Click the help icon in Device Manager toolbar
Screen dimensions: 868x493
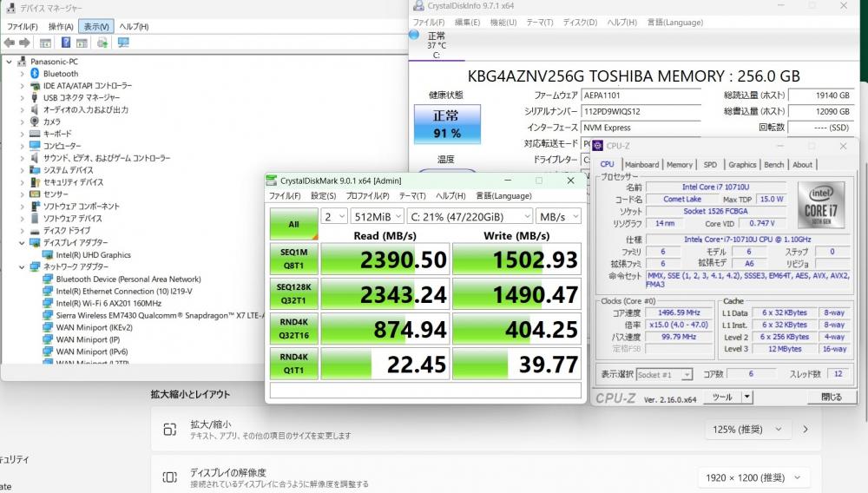[x=66, y=43]
